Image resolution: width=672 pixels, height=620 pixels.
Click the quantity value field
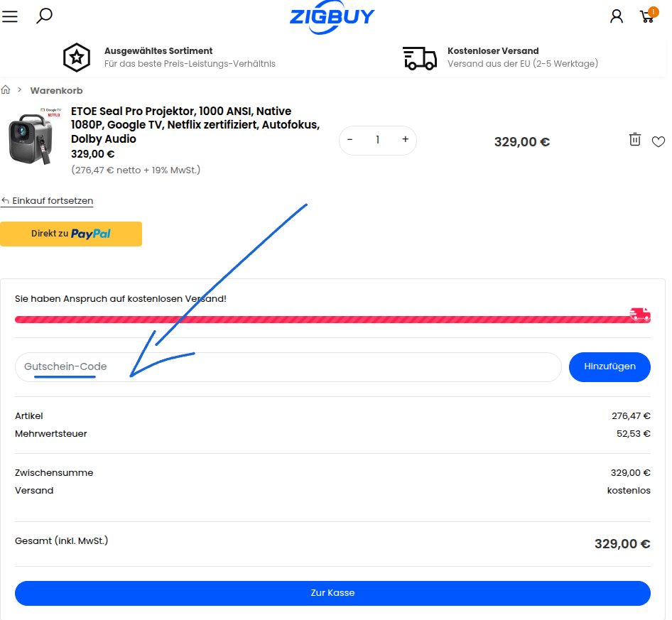(378, 140)
